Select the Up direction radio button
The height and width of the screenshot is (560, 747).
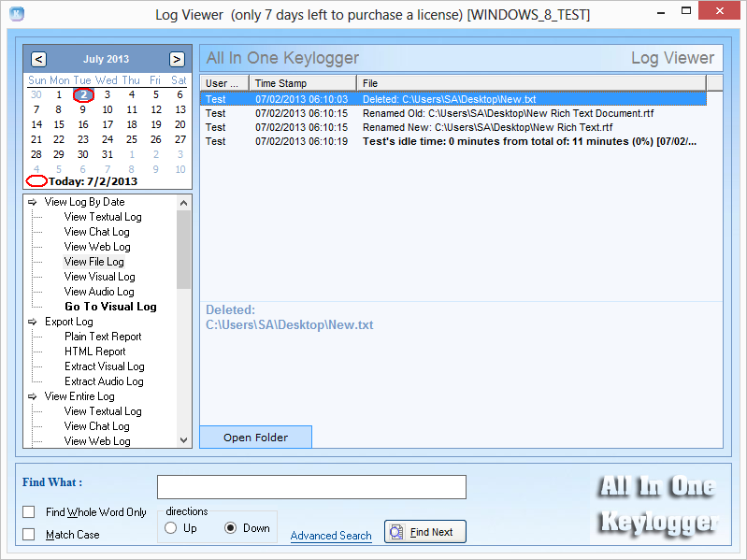coord(170,528)
